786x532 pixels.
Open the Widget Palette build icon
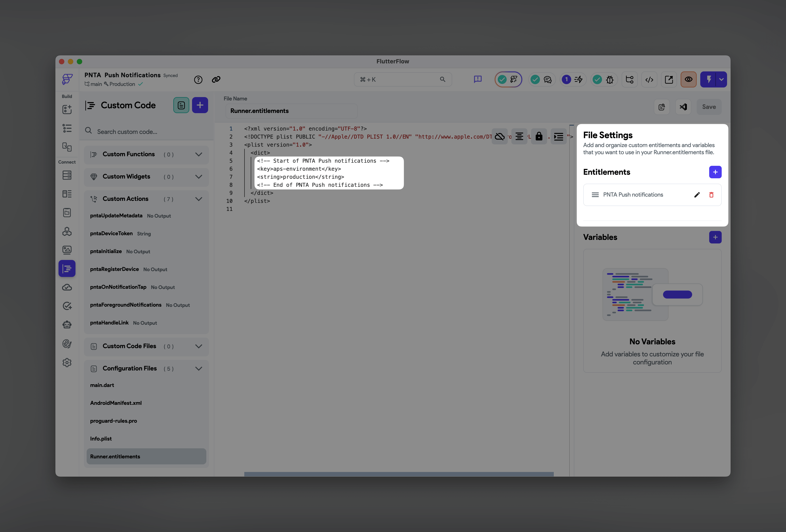click(67, 110)
